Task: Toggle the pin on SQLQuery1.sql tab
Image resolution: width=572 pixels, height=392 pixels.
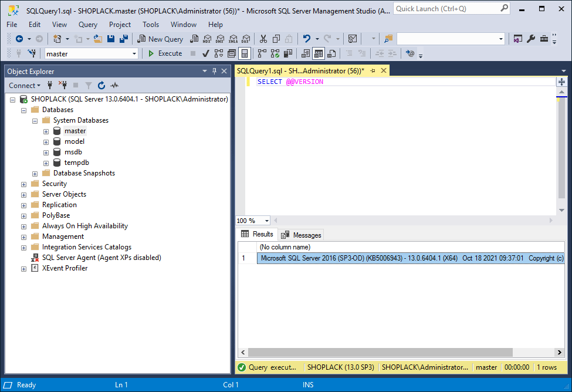Action: [x=373, y=71]
